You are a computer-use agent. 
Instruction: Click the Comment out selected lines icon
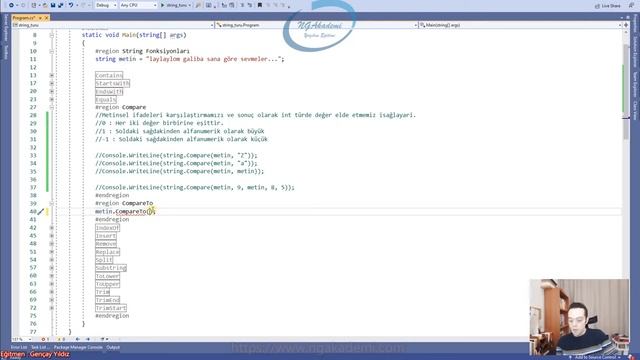coord(242,5)
